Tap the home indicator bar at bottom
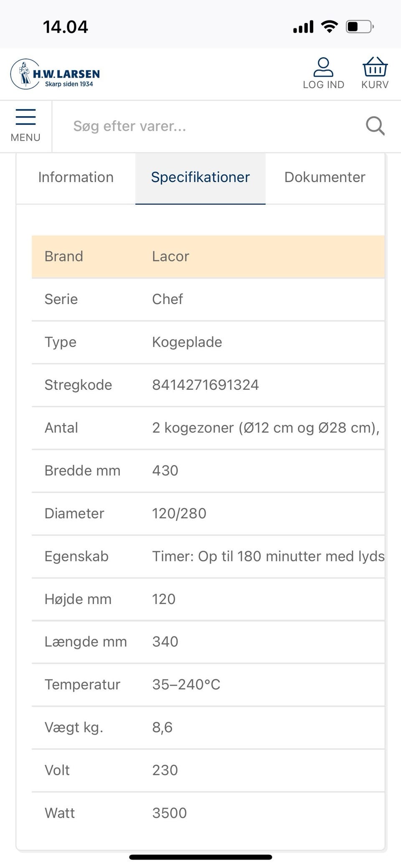401x868 pixels. [x=200, y=857]
